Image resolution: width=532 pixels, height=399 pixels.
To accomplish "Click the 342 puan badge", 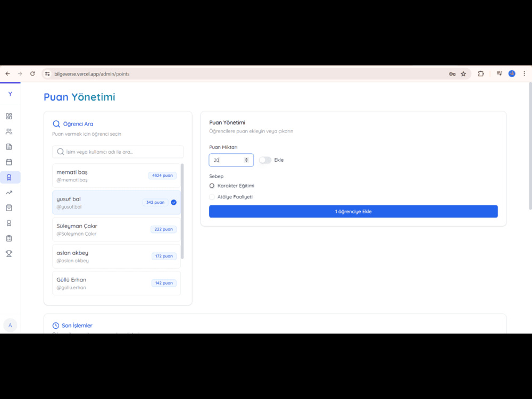I will (155, 203).
